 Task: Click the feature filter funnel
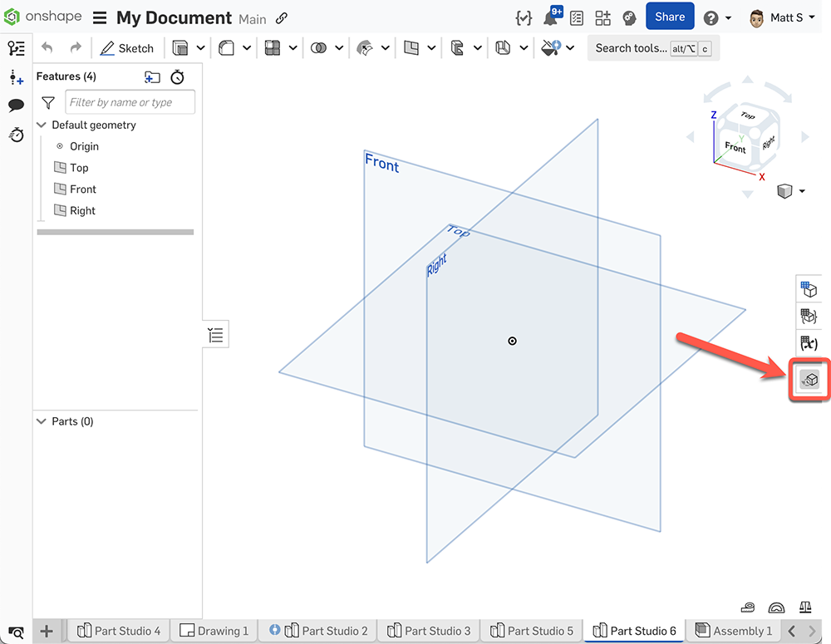click(48, 102)
